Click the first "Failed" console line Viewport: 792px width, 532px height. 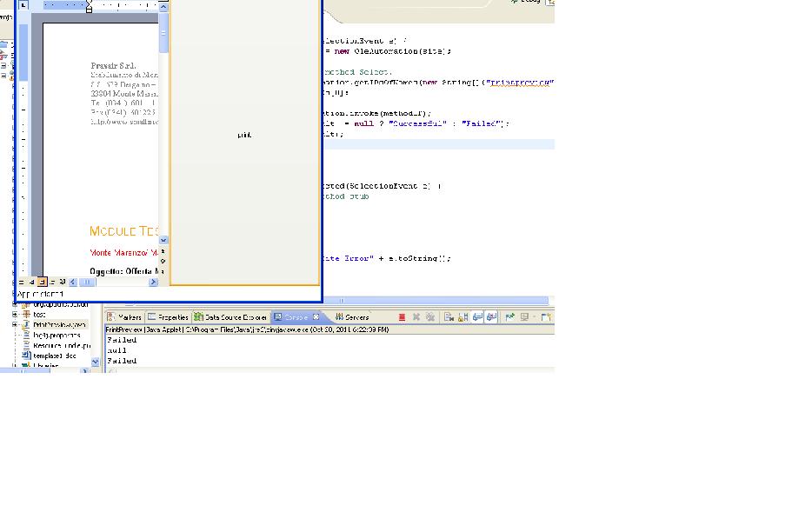pyautogui.click(x=122, y=340)
